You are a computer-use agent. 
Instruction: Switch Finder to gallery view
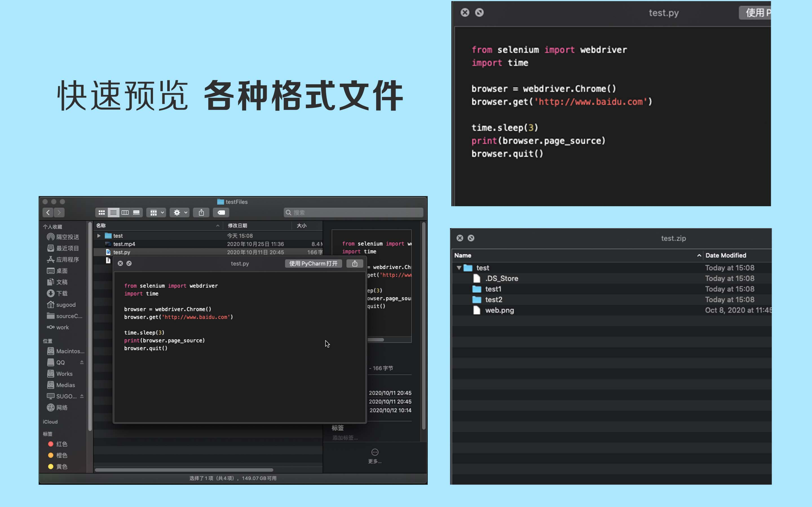(136, 213)
